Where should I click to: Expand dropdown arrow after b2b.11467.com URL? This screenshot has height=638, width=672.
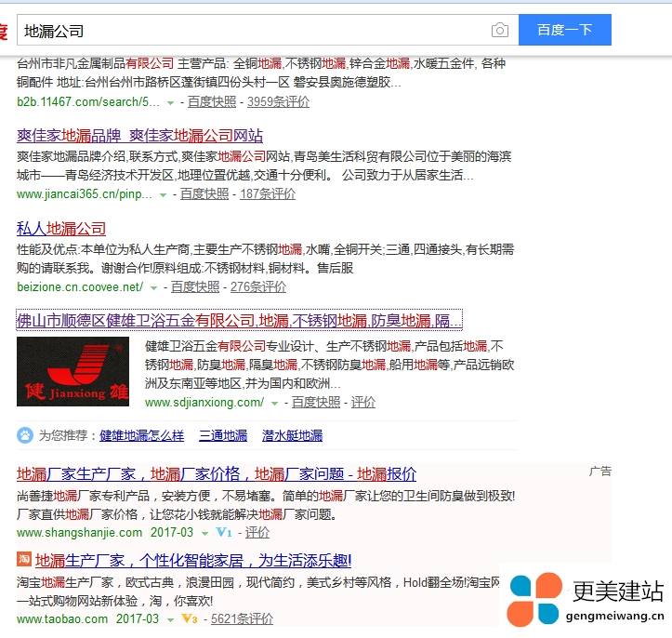170,103
